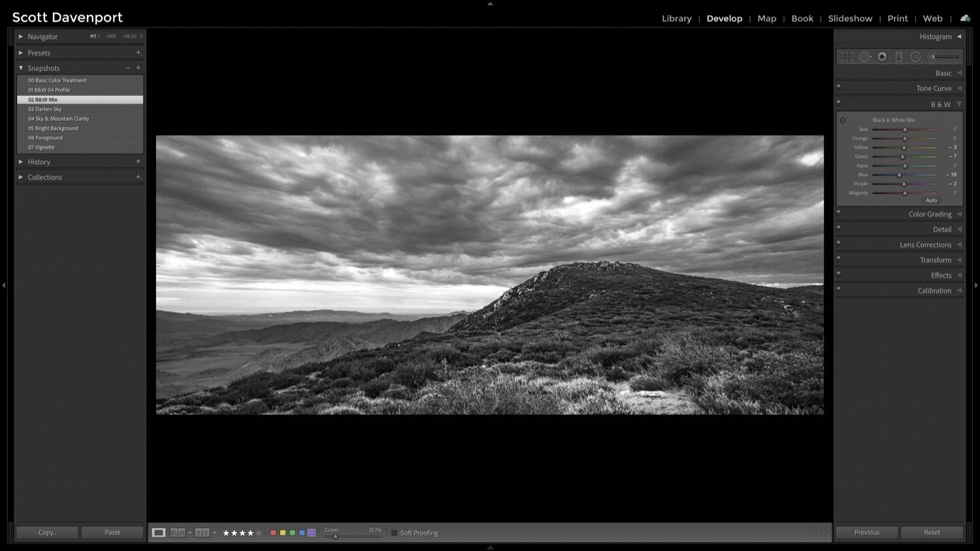This screenshot has height=551, width=980.
Task: Click the Copy... button
Action: pos(47,533)
